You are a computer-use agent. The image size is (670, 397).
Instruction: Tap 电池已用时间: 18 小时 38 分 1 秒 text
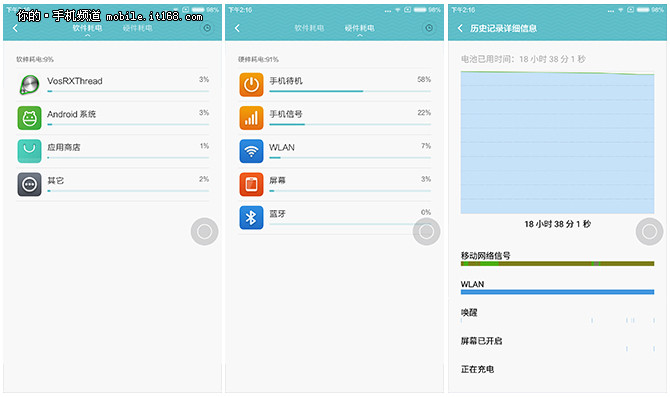click(x=523, y=59)
